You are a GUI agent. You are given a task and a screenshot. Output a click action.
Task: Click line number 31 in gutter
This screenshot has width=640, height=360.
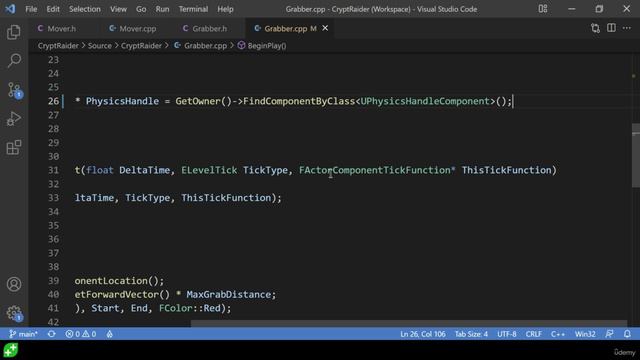pos(53,170)
